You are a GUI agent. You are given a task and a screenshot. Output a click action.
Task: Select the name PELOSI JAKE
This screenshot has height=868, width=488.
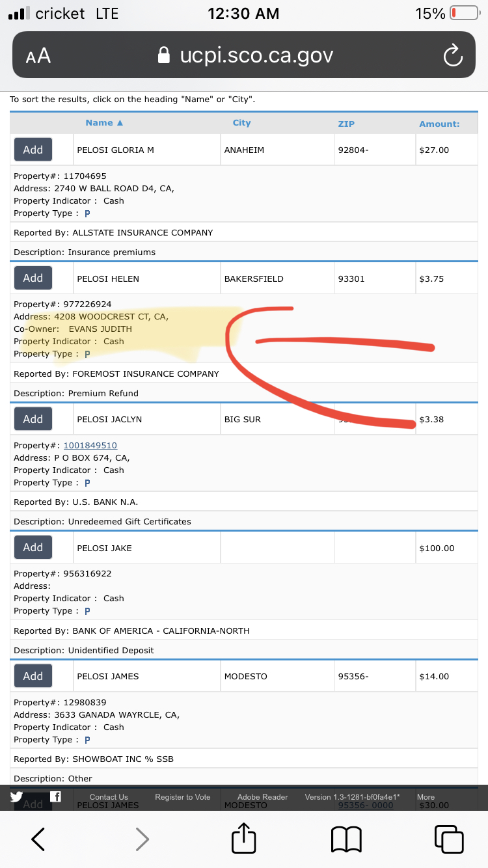click(104, 549)
